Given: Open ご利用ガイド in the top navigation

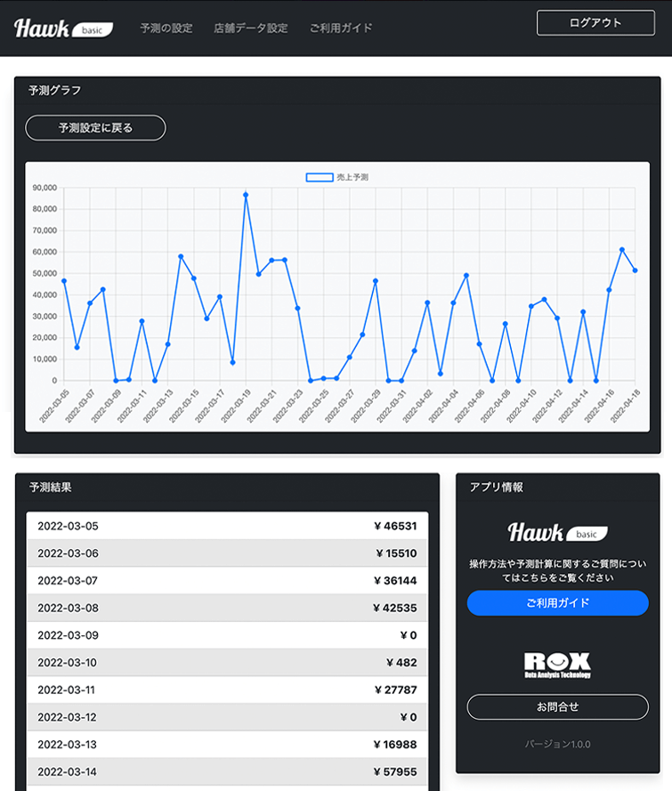Looking at the screenshot, I should click(x=341, y=28).
